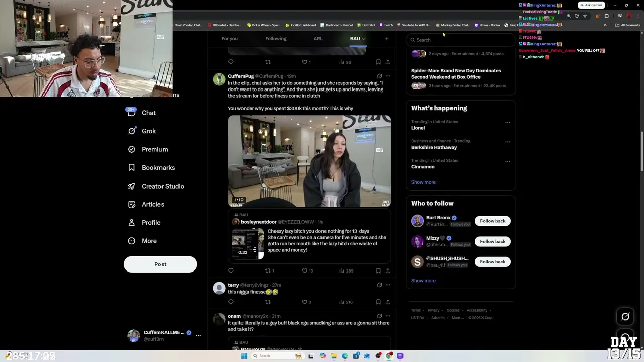644x362 pixels.
Task: Like the CuffemPug post with 13 likes
Action: coord(307,270)
